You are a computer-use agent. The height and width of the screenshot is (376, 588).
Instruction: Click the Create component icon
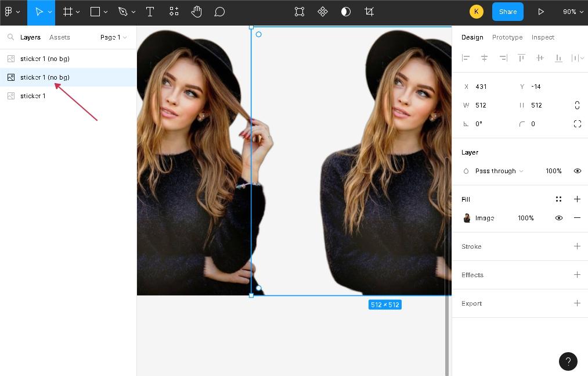tap(323, 12)
